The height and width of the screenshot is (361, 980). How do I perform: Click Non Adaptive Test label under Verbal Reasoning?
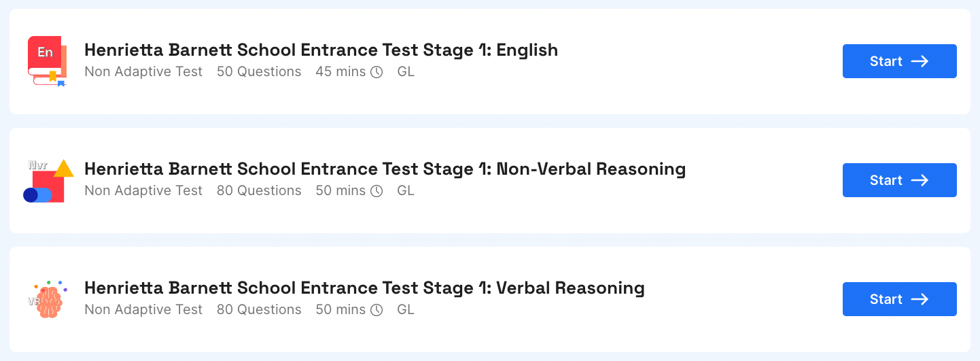pyautogui.click(x=143, y=309)
